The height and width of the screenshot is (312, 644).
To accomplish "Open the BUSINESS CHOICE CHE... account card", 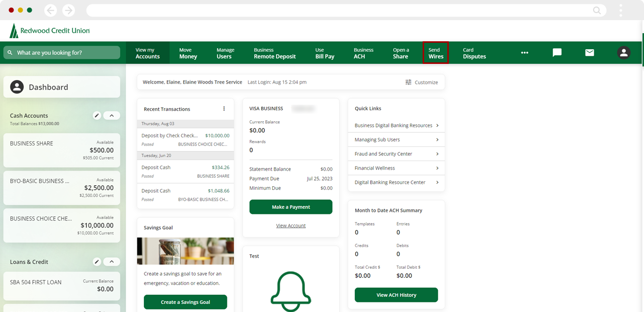I will tap(62, 225).
